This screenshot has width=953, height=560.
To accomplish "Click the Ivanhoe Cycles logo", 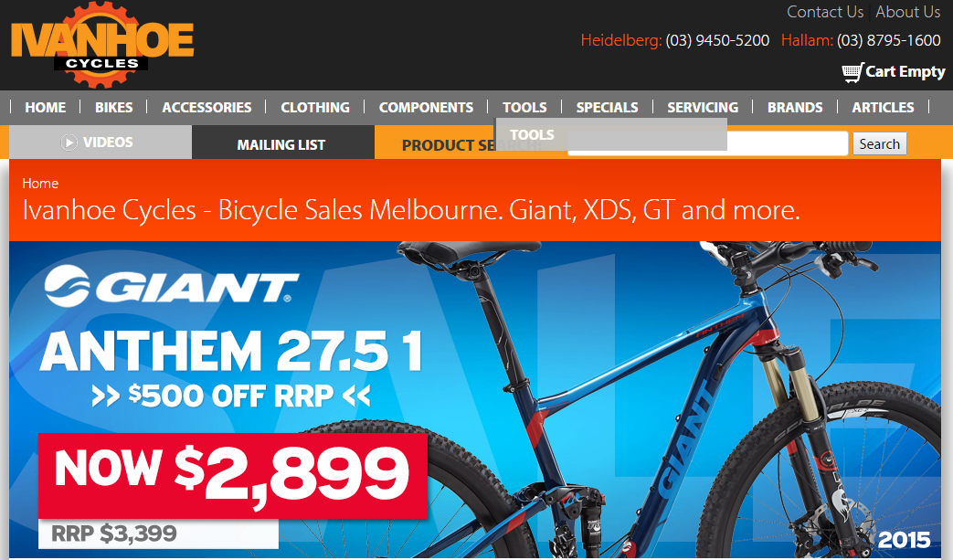I will (102, 44).
